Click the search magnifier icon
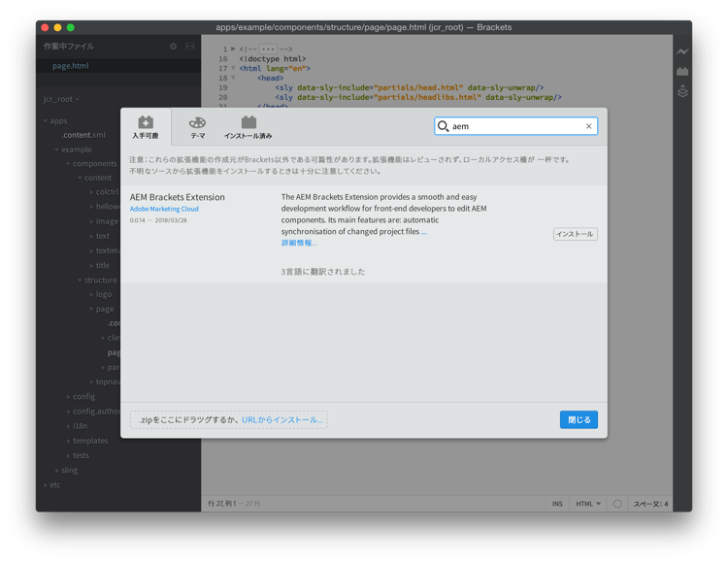This screenshot has width=728, height=563. click(443, 126)
